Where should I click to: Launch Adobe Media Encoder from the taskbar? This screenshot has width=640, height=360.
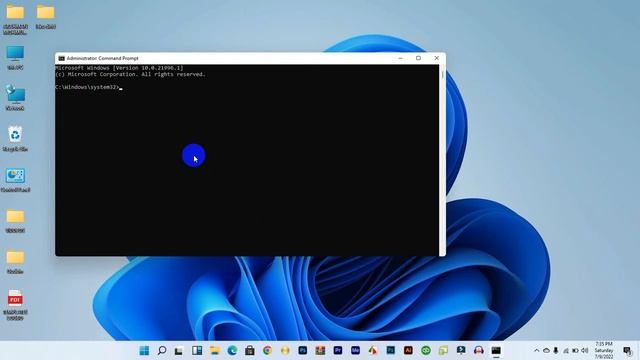355,350
